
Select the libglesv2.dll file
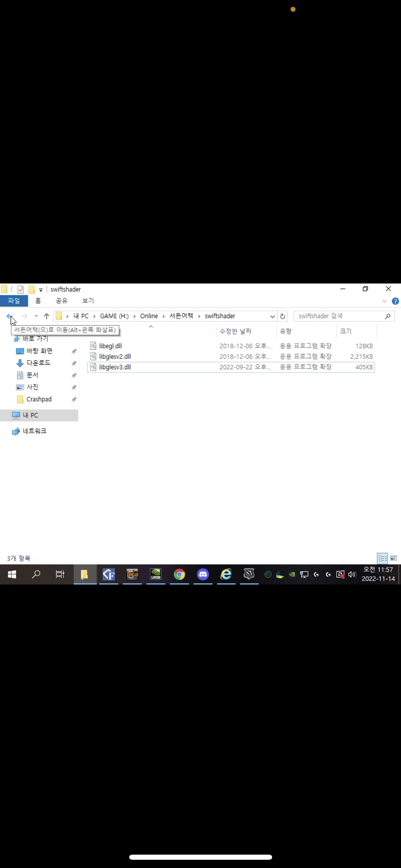point(115,357)
